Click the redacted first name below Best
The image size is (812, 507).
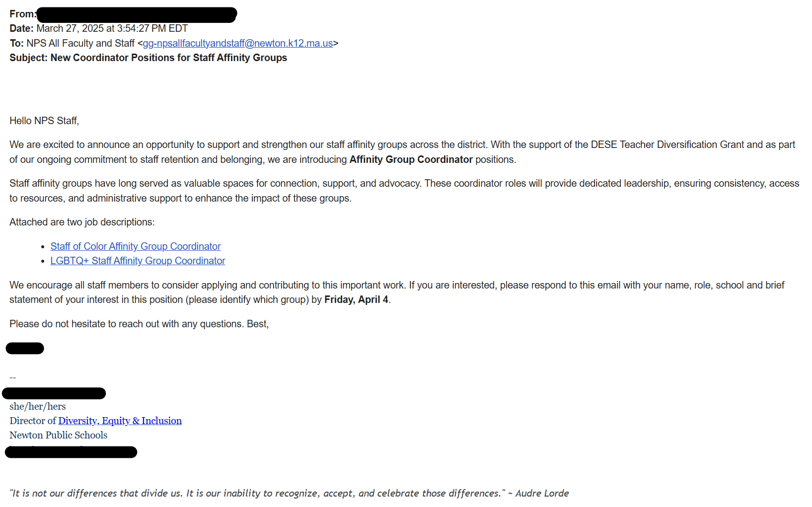pyautogui.click(x=25, y=348)
